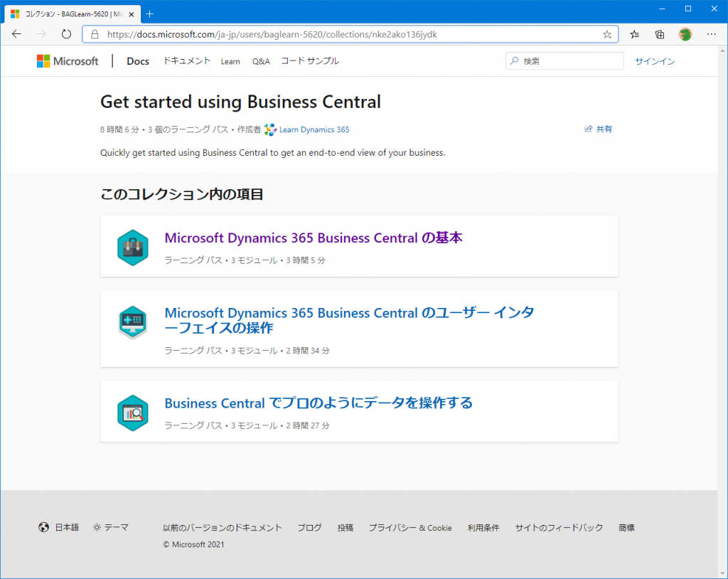Click the sun theme icon in footer
This screenshot has width=728, height=579.
[x=97, y=527]
